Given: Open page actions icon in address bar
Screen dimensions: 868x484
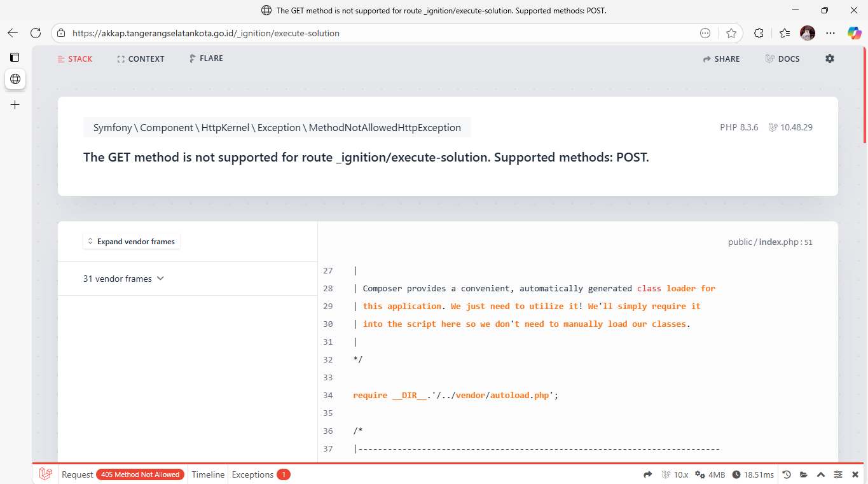Looking at the screenshot, I should 705,33.
